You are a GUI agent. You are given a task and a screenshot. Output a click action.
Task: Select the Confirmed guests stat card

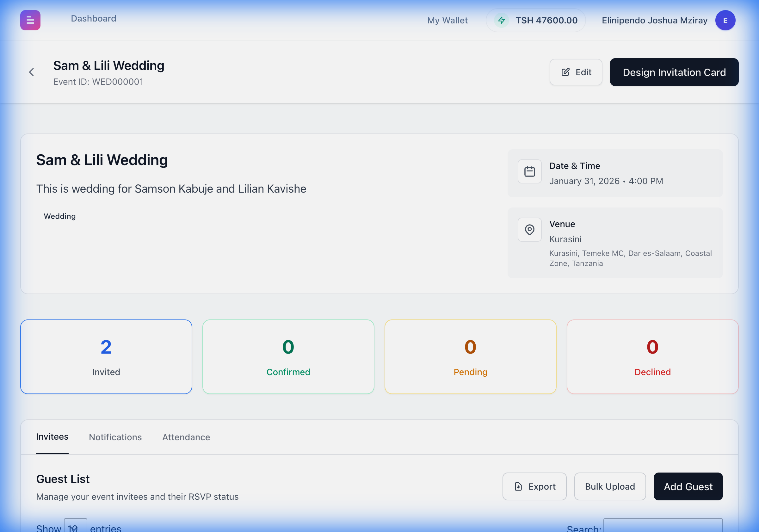pyautogui.click(x=288, y=356)
